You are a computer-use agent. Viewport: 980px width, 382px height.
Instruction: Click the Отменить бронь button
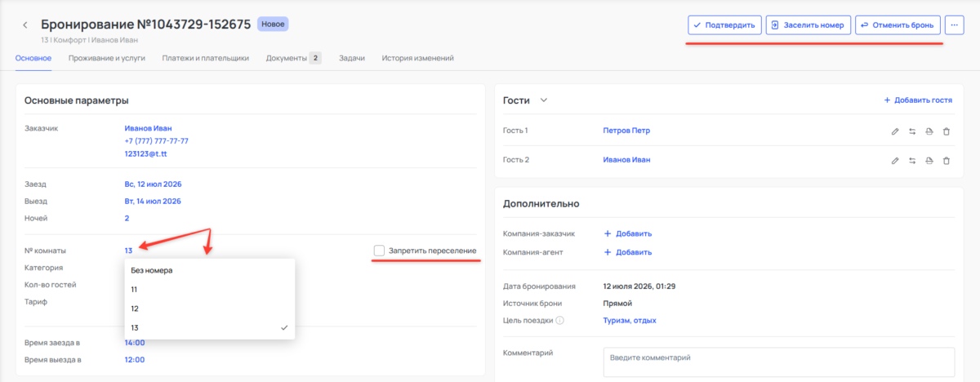point(898,24)
